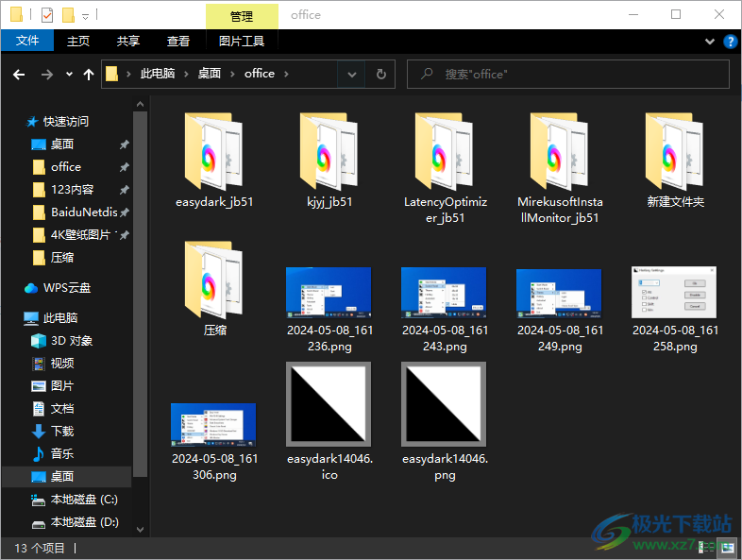This screenshot has height=560, width=742.
Task: Select the easydark14046.png file
Action: (445, 421)
